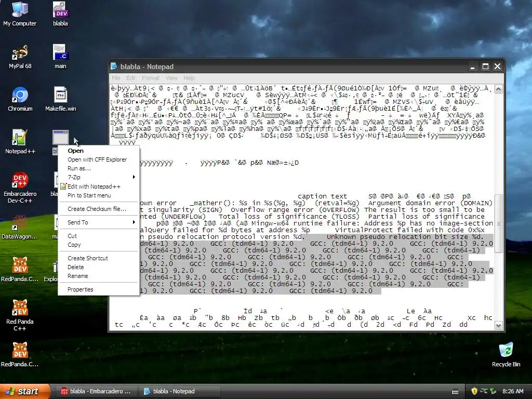Open the Notepad File menu

pyautogui.click(x=116, y=78)
